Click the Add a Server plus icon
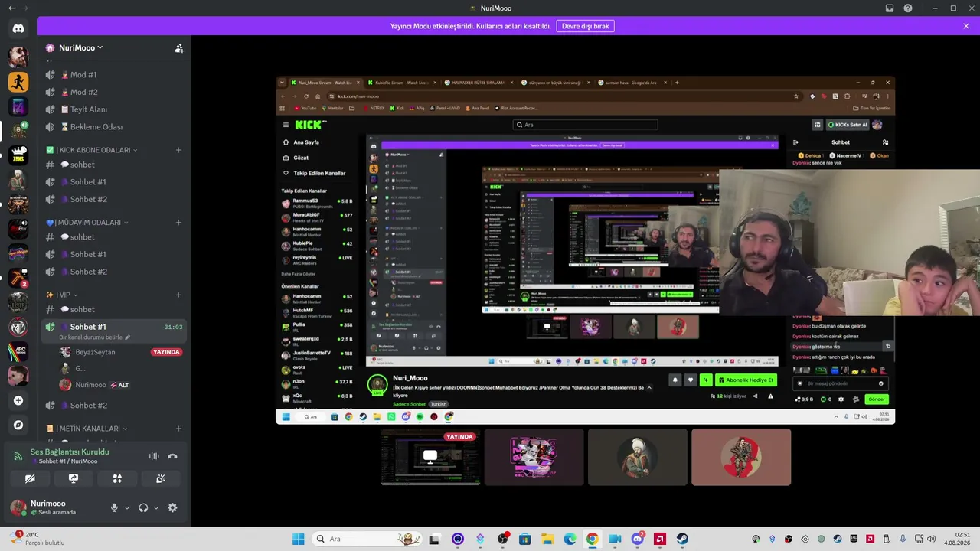 [18, 400]
